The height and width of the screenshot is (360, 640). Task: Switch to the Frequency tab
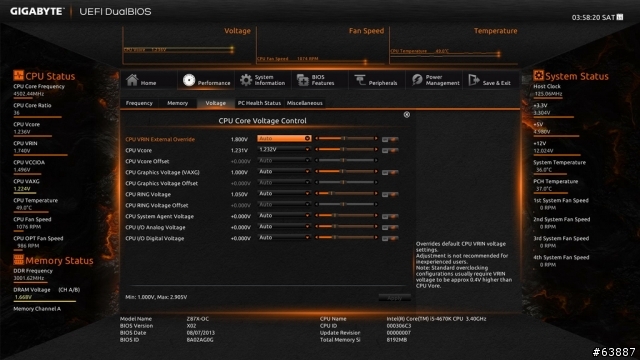139,103
